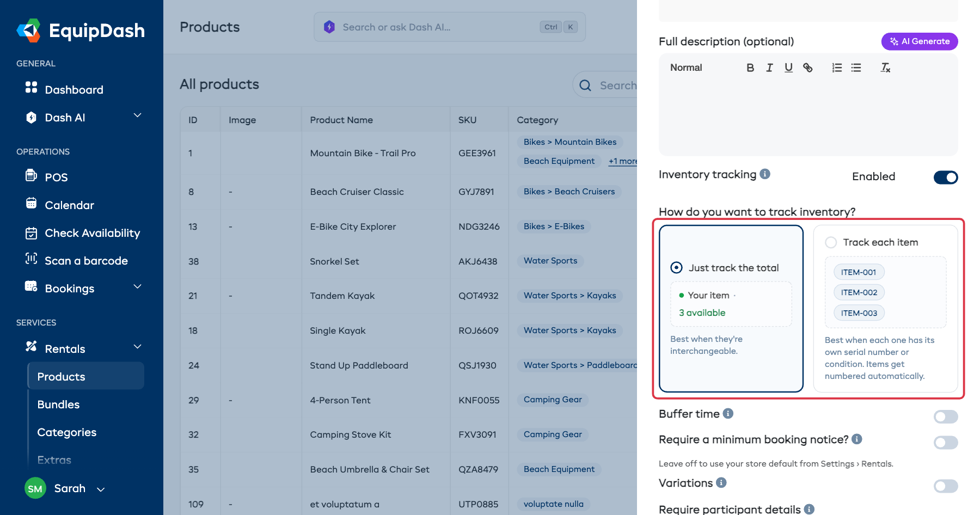Screen dimensions: 980x515
Task: Insert a link in the description editor
Action: click(x=808, y=68)
